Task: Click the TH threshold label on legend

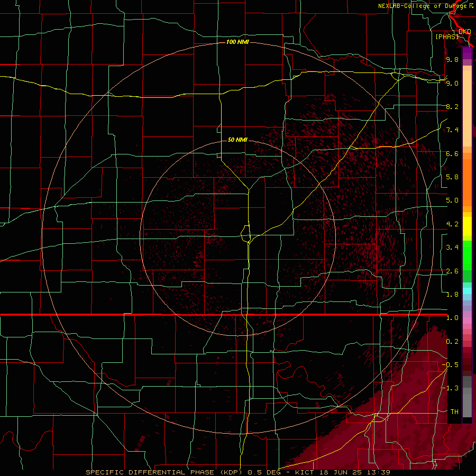Action: [x=454, y=412]
